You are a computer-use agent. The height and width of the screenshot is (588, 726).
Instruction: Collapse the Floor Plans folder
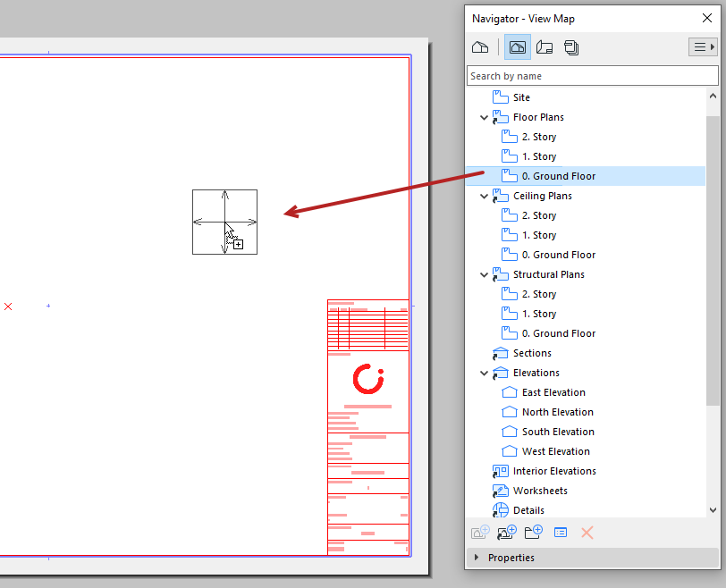(484, 117)
